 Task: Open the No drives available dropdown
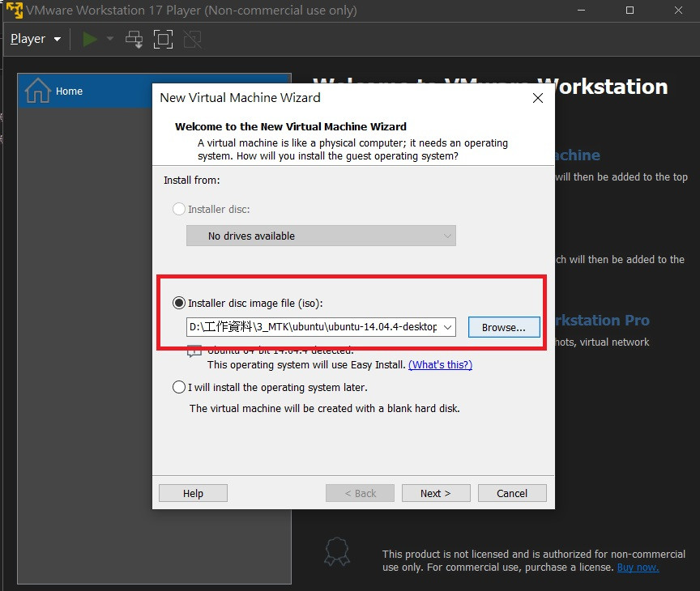pyautogui.click(x=321, y=236)
